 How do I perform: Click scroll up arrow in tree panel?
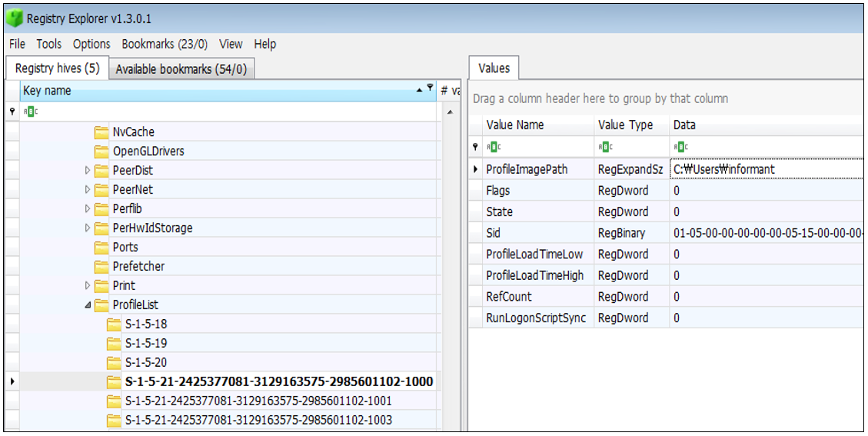click(450, 112)
